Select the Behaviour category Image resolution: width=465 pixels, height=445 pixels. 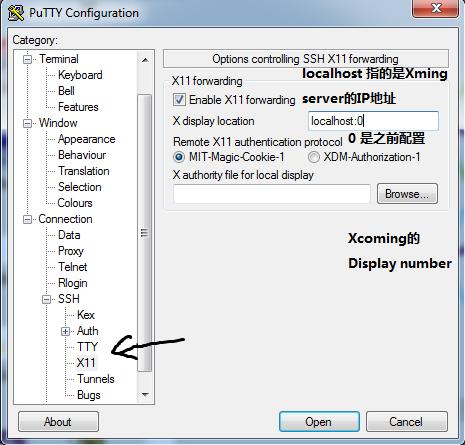[82, 155]
